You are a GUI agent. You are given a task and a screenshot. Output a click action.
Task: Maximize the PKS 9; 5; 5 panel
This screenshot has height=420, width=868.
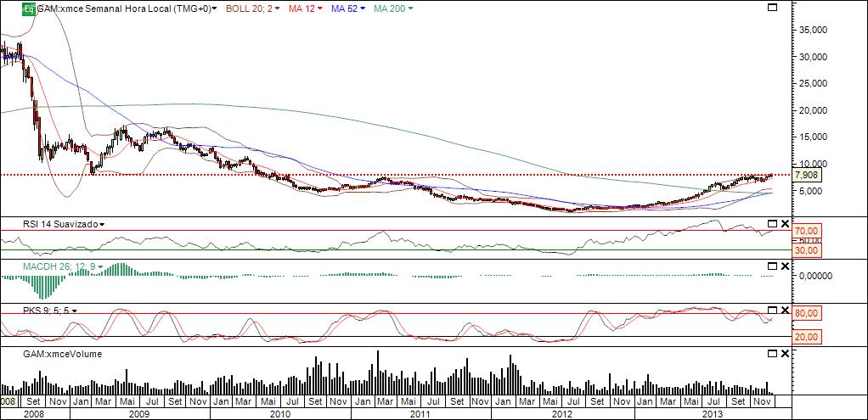pyautogui.click(x=772, y=310)
